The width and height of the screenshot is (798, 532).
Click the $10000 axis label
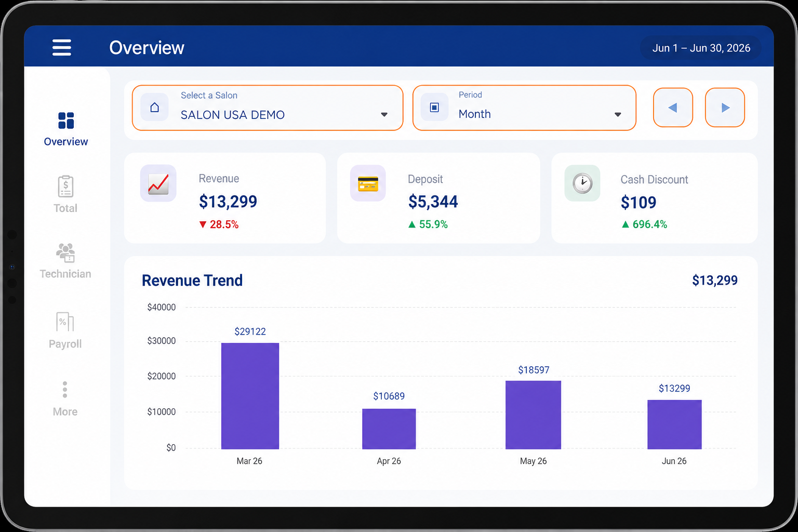[162, 412]
